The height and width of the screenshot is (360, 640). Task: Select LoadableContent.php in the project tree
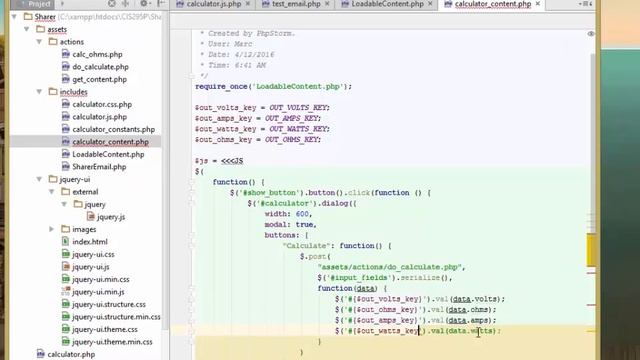108,154
